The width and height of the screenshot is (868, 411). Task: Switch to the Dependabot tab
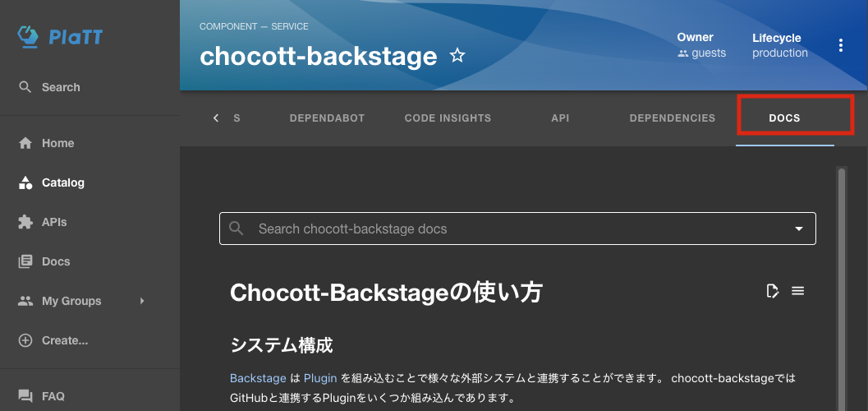point(327,118)
